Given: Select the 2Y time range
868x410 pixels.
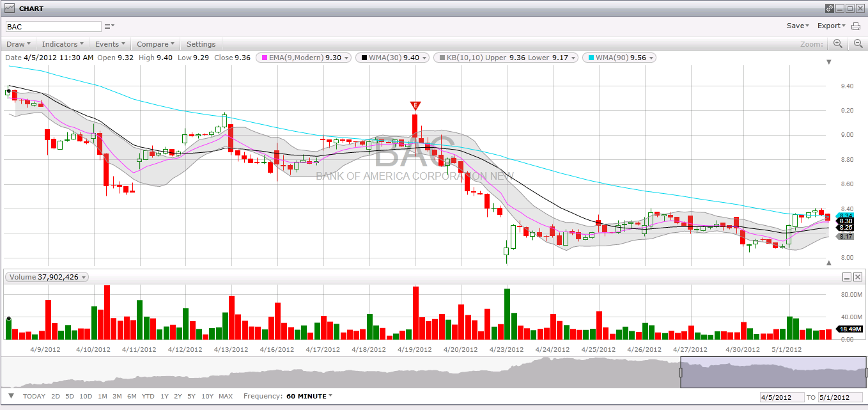Looking at the screenshot, I should (178, 397).
